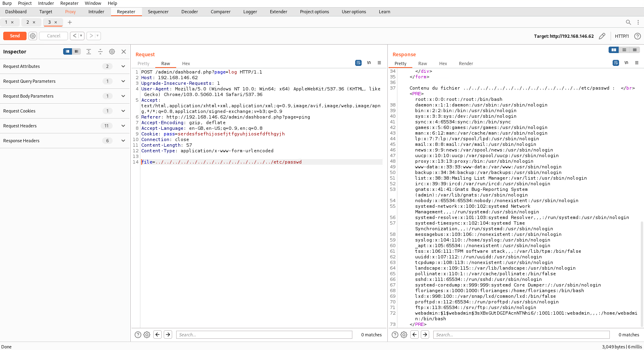This screenshot has width=644, height=350.
Task: Edit target with pencil icon
Action: click(602, 36)
